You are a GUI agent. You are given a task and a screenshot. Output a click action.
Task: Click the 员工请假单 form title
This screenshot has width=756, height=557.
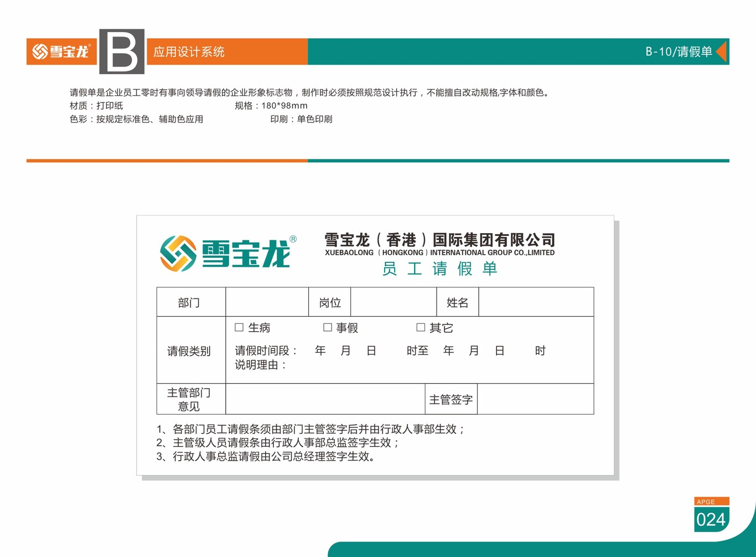[440, 269]
